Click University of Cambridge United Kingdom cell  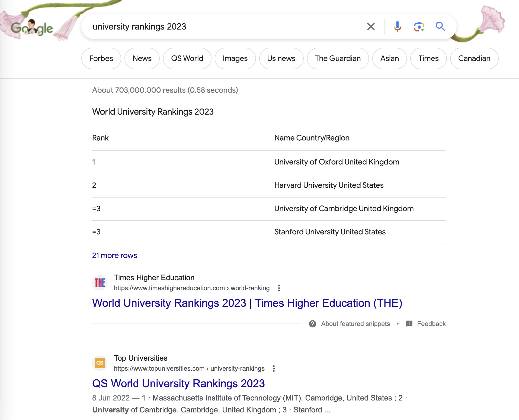[x=344, y=209]
